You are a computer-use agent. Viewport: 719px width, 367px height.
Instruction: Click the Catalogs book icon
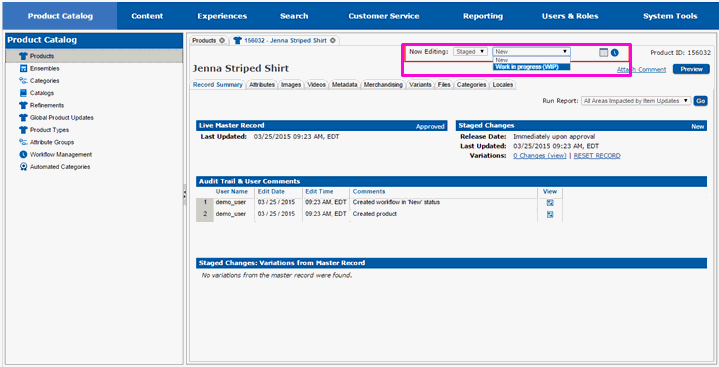23,93
